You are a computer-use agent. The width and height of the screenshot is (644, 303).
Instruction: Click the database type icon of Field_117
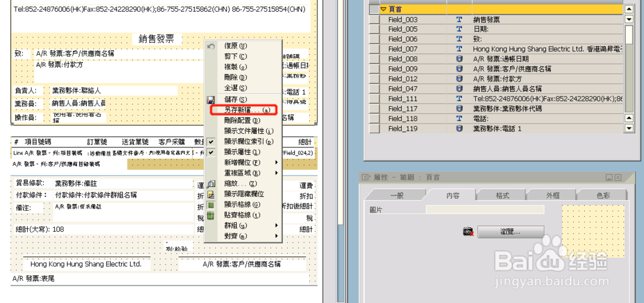point(459,109)
